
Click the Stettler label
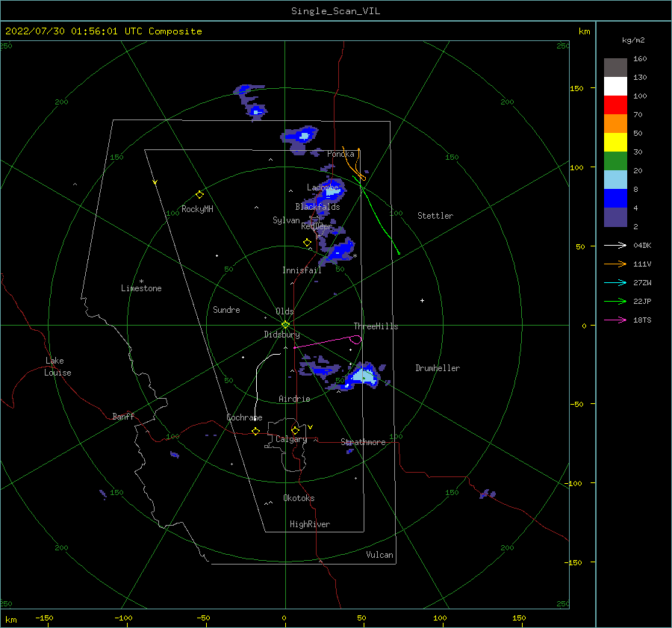(435, 216)
